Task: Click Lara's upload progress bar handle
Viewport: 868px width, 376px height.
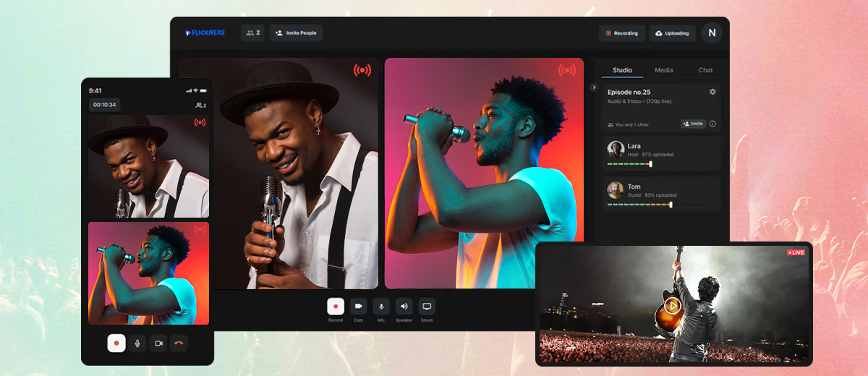Action: (x=650, y=164)
